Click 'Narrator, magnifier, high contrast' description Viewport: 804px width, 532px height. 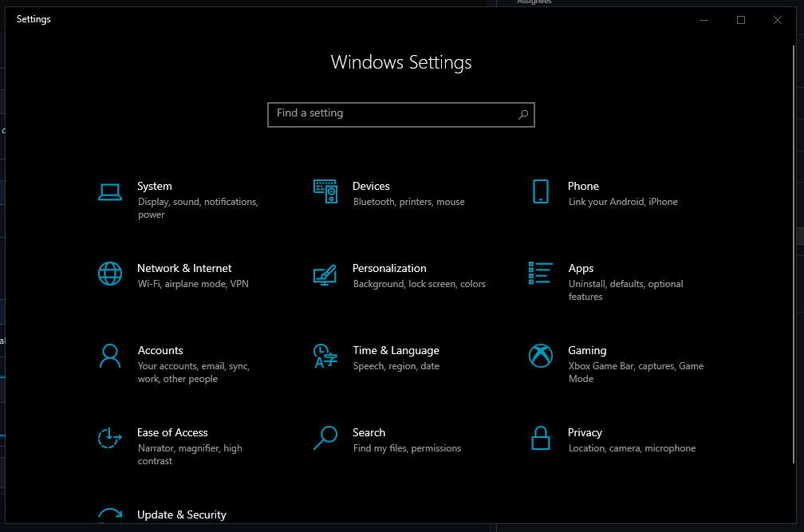tap(190, 454)
